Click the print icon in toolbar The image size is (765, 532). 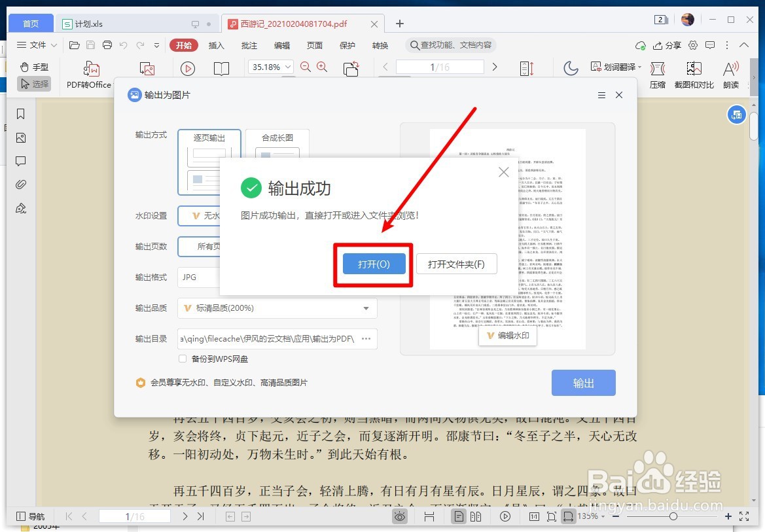coord(107,45)
